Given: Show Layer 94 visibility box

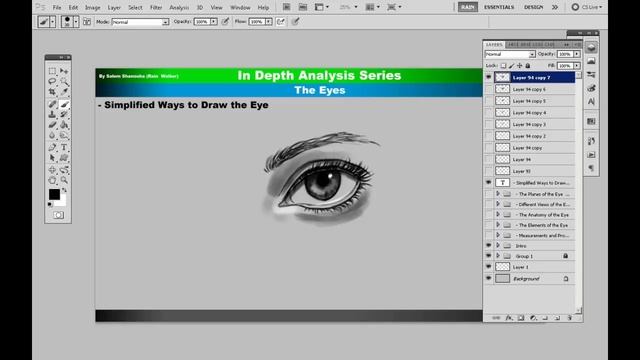Looking at the screenshot, I should [x=488, y=159].
